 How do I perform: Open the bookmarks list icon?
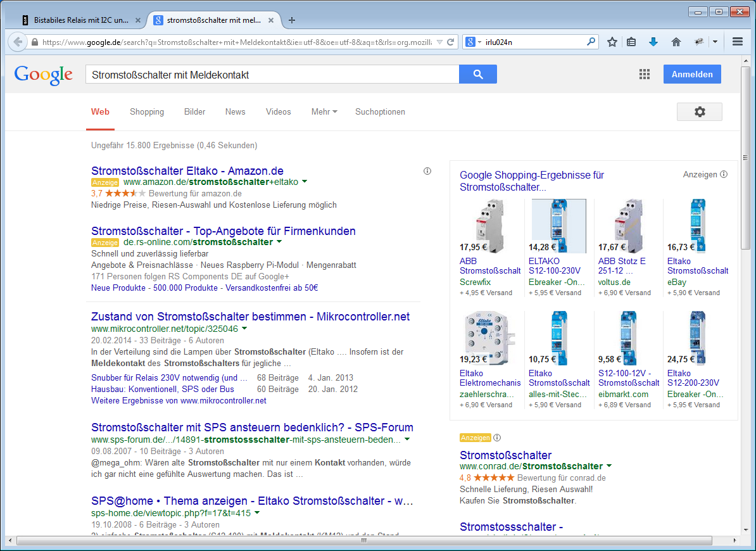coord(632,42)
